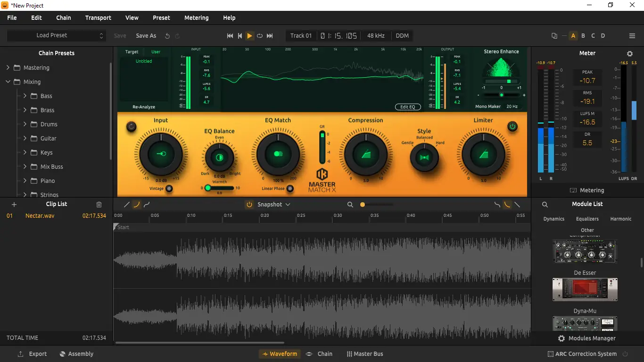This screenshot has width=644, height=362.
Task: Select the highlighted orange fade-out curve icon
Action: 507,205
